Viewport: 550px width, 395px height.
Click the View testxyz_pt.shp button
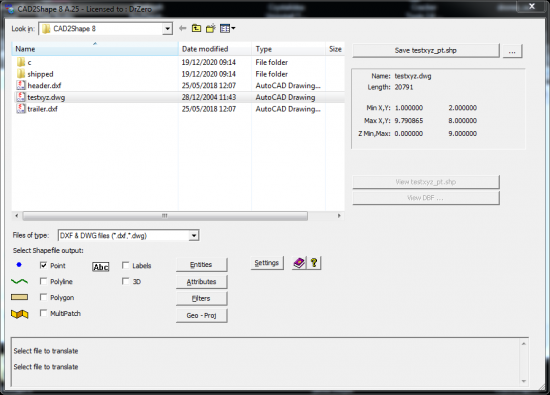coord(426,182)
